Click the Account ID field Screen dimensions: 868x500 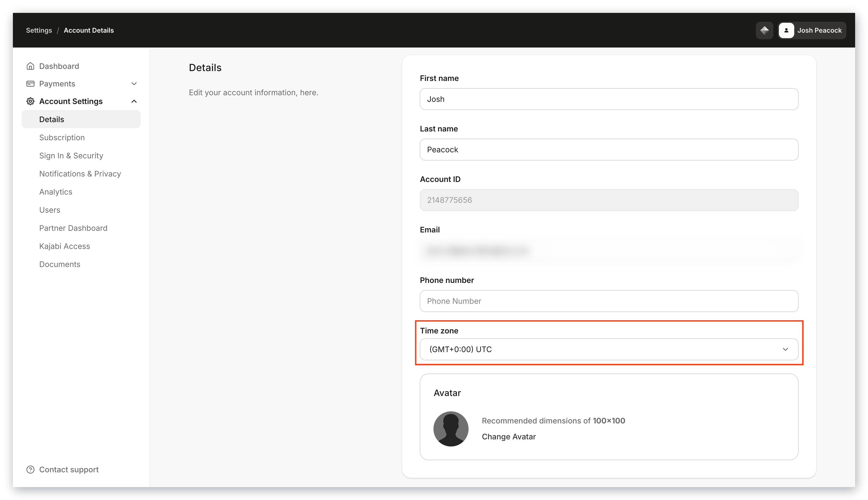609,200
